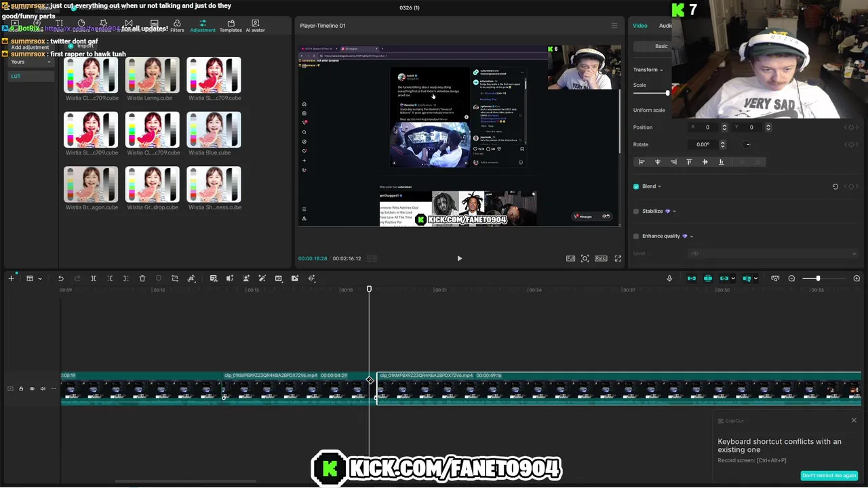
Task: Click the HD enhance icon in timeline toolbar
Action: click(279, 279)
